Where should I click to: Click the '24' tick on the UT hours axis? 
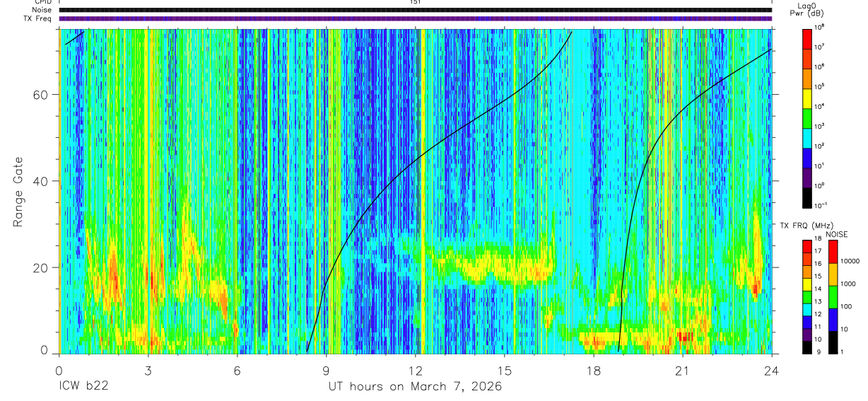pyautogui.click(x=771, y=370)
